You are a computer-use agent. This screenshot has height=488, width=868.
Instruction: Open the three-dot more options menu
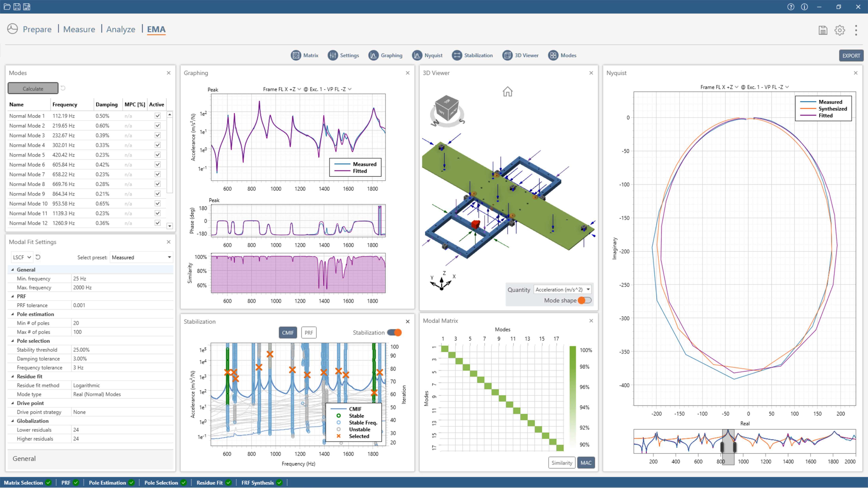(x=856, y=30)
